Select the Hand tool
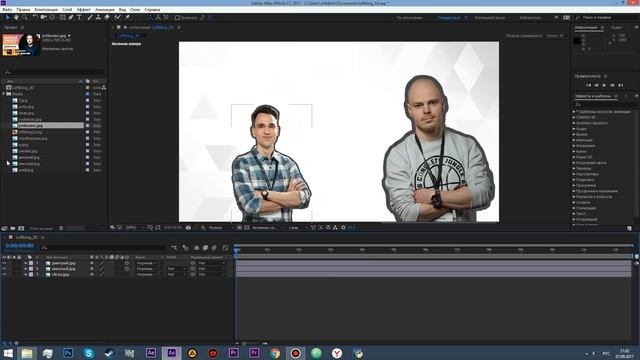Viewport: 640px width, 360px height. 16,18
